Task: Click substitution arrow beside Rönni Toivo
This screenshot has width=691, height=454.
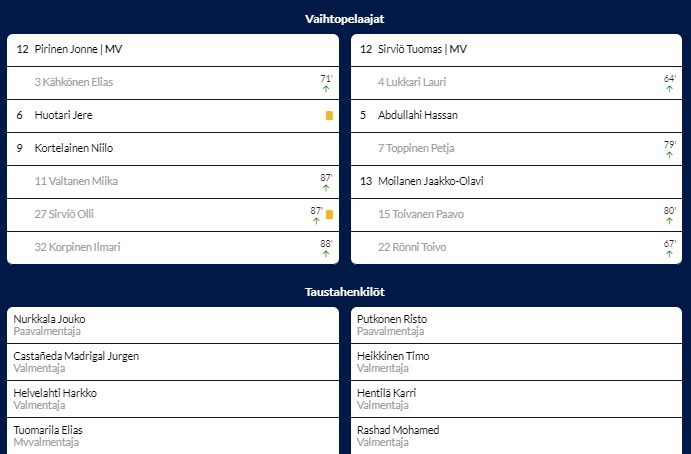Action: coord(669,254)
